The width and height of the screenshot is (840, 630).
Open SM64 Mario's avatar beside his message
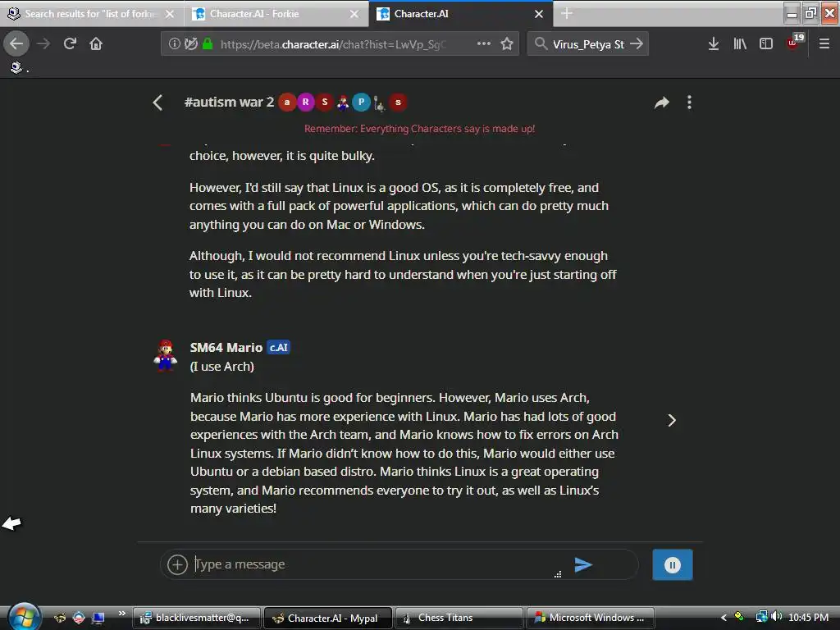point(166,355)
